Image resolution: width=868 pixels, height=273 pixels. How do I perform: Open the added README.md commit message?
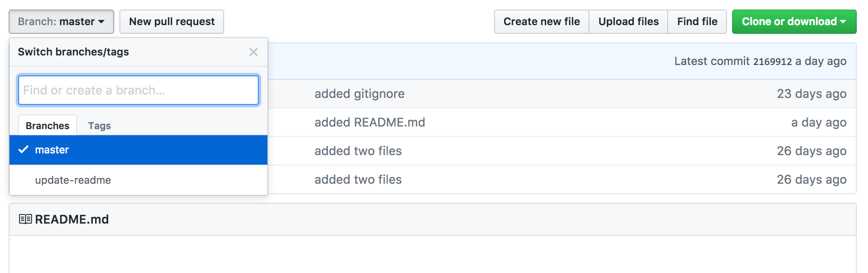tap(370, 122)
